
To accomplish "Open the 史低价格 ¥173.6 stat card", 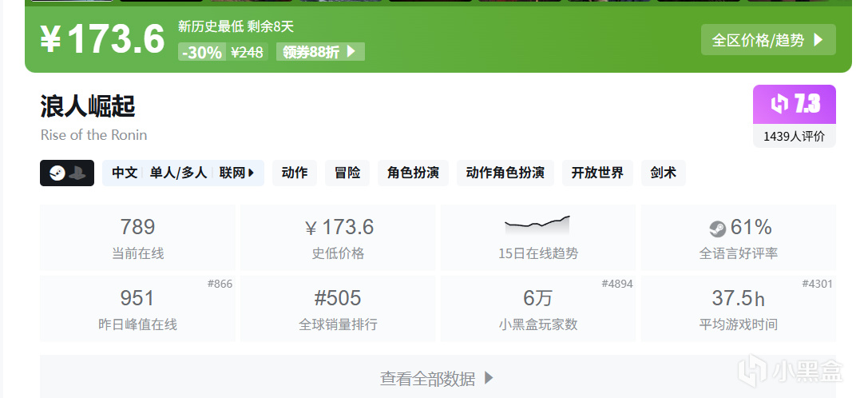I will [x=338, y=238].
